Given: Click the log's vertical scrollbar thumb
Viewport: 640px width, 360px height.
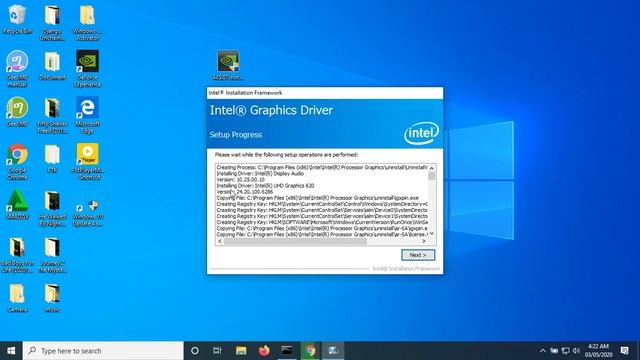Looking at the screenshot, I should [431, 176].
